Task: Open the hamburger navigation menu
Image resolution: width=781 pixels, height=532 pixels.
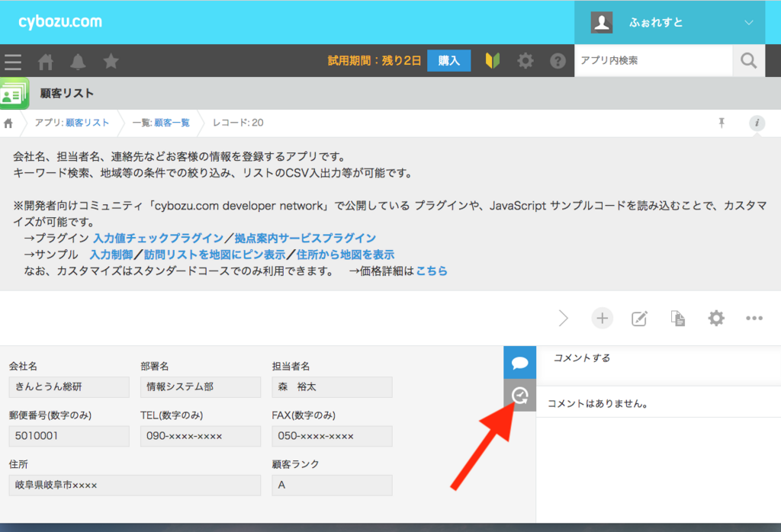Action: pos(13,61)
